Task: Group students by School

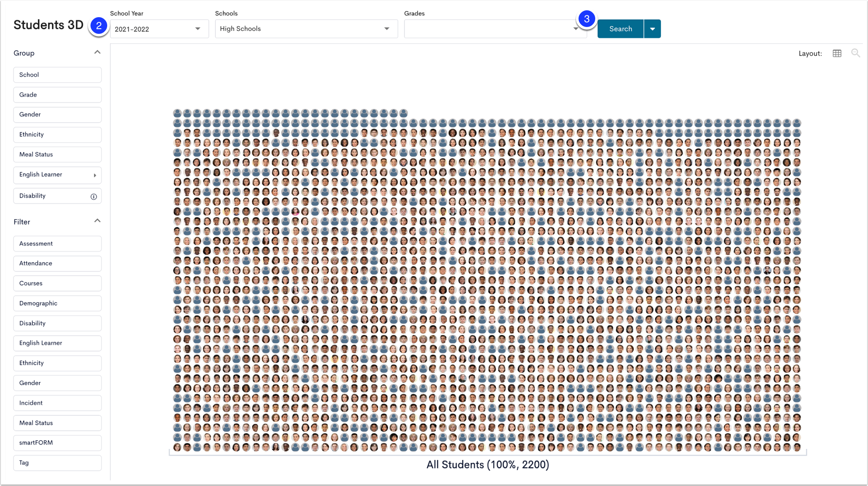Action: pos(57,75)
